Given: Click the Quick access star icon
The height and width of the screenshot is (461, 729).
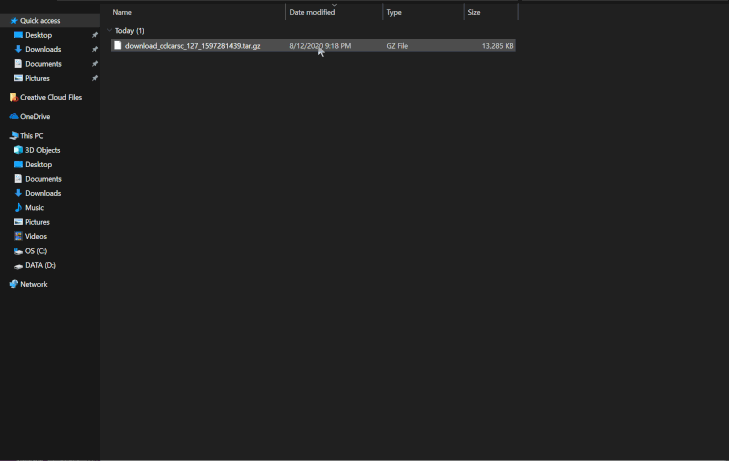Looking at the screenshot, I should (14, 20).
